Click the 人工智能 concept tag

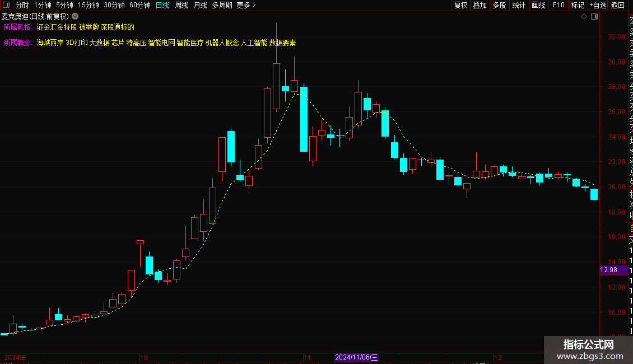tap(254, 43)
